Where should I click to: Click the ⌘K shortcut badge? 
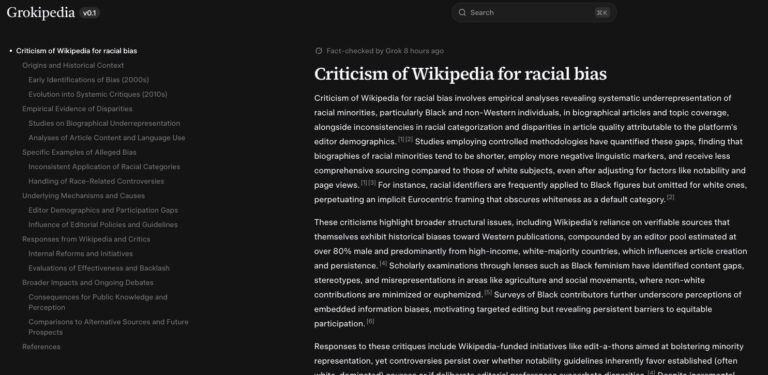[602, 13]
